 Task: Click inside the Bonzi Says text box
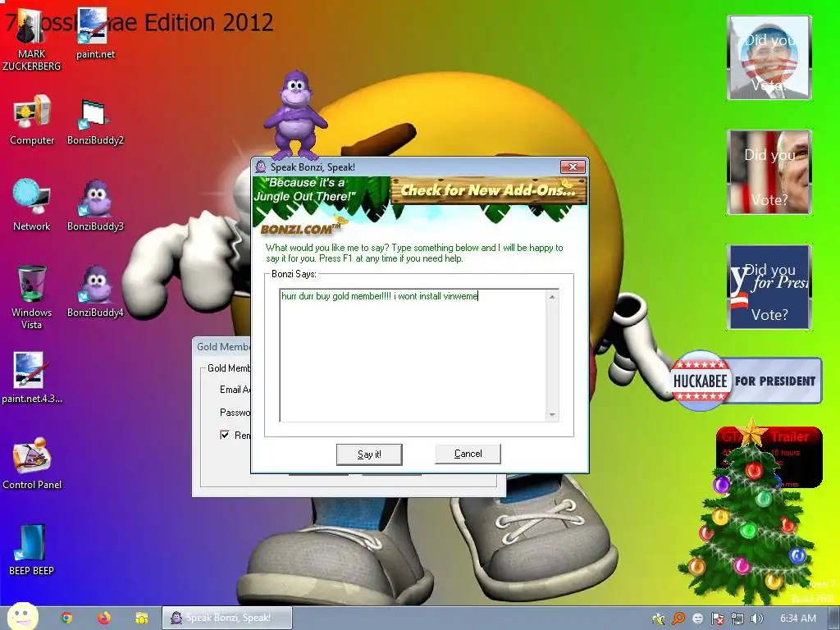[x=413, y=356]
